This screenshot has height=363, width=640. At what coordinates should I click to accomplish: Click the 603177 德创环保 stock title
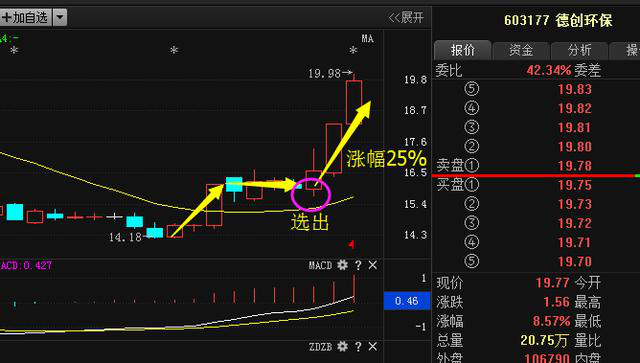(x=558, y=20)
